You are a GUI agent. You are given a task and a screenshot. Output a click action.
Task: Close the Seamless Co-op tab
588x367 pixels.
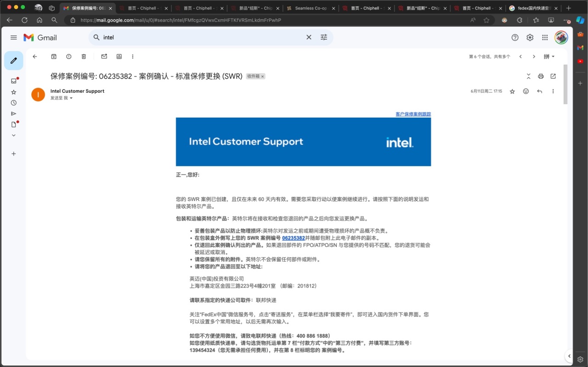point(333,8)
